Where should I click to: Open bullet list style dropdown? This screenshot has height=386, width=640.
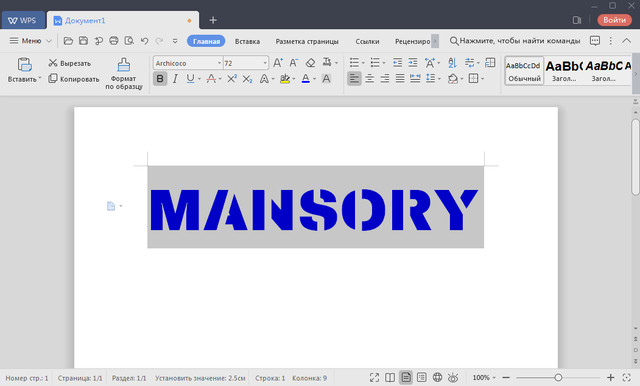(x=363, y=63)
